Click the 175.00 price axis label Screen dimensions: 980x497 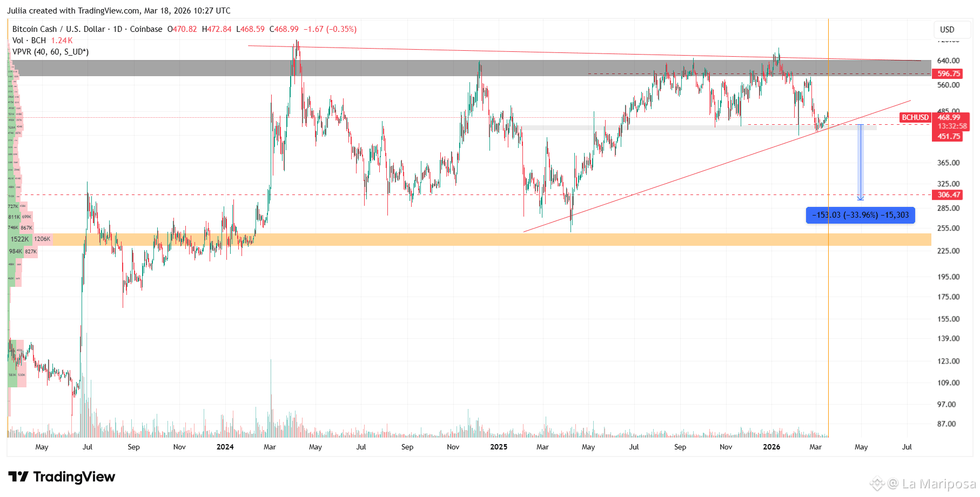(x=949, y=297)
